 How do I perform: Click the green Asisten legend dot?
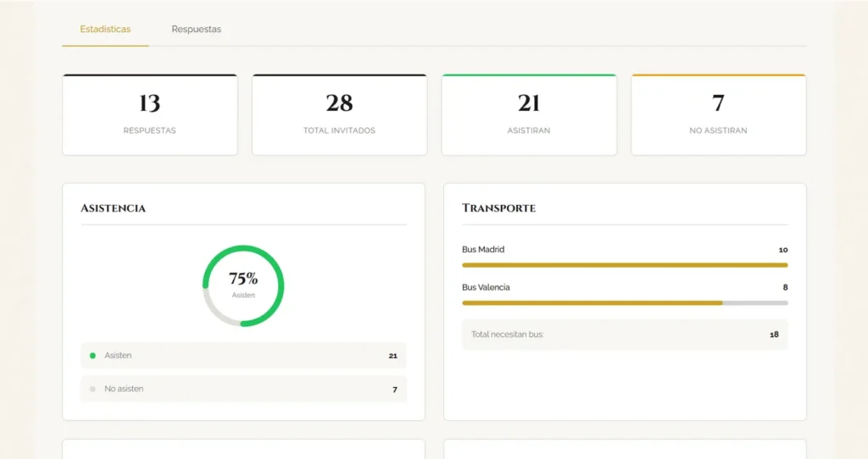[92, 356]
